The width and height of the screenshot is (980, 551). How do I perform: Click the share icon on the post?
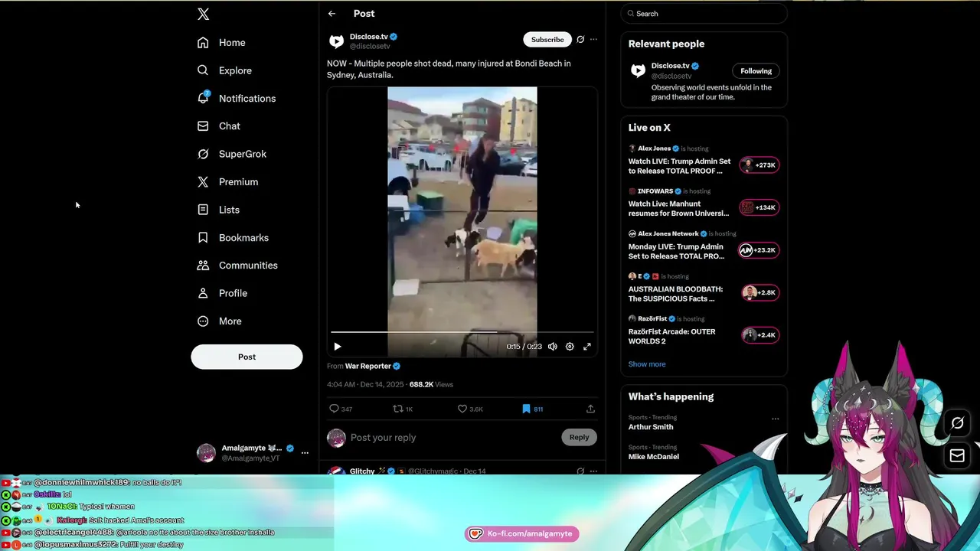point(590,409)
